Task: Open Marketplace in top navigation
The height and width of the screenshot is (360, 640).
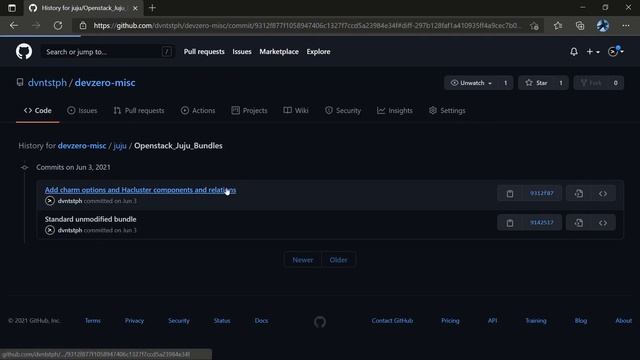Action: [279, 52]
